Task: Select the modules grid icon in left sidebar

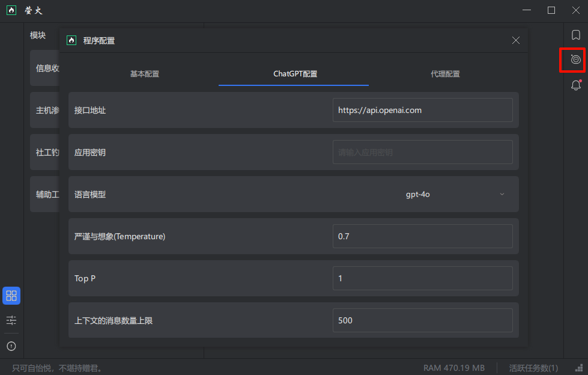Action: click(x=11, y=296)
